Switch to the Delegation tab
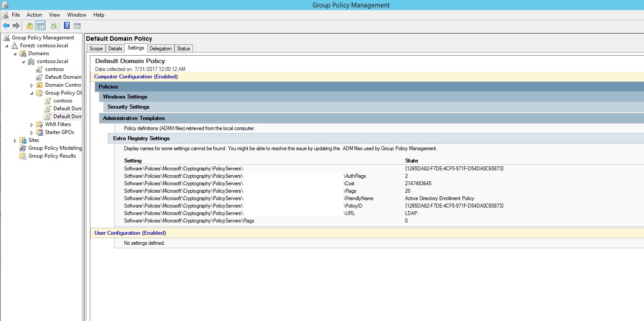The width and height of the screenshot is (644, 321). [160, 49]
